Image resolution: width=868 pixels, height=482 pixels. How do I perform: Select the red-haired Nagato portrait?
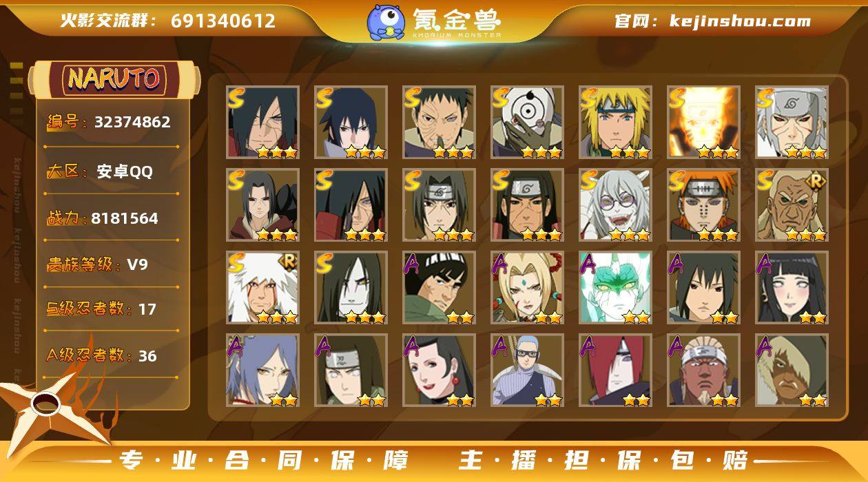point(615,370)
